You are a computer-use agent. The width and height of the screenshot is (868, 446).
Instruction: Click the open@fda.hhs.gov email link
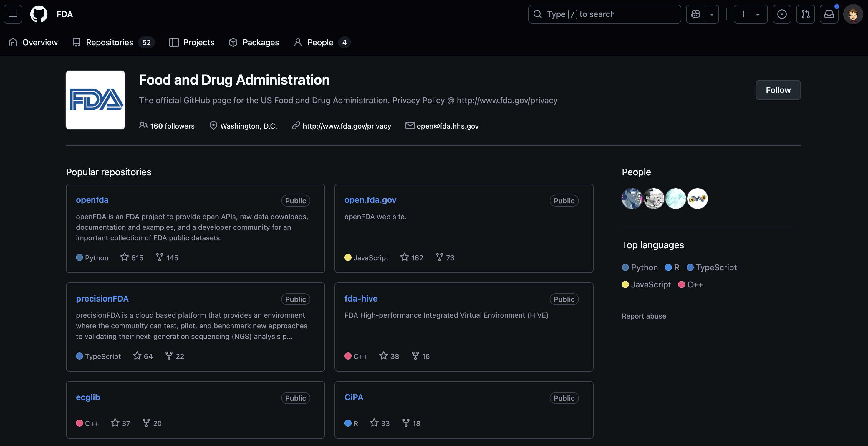pyautogui.click(x=448, y=126)
